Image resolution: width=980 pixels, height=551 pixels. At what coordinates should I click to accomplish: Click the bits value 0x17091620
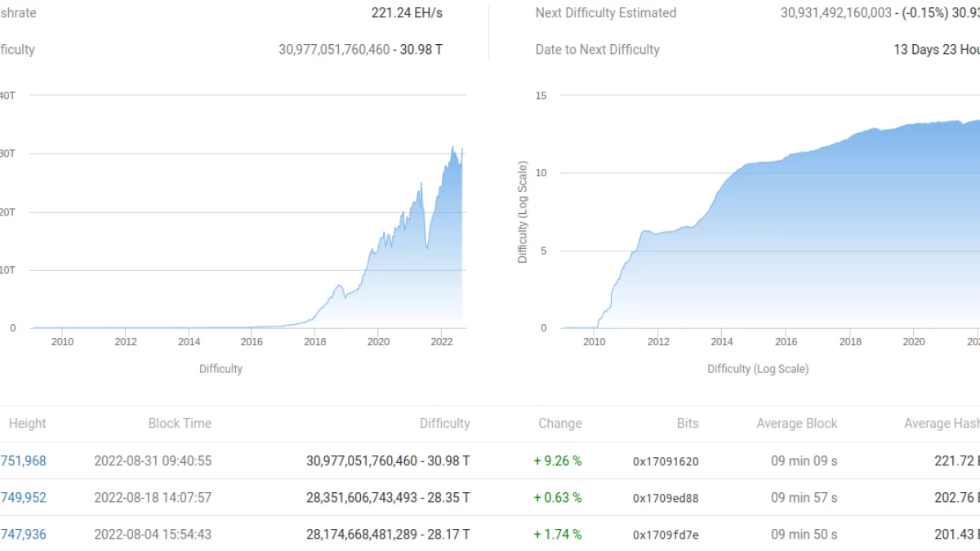666,461
